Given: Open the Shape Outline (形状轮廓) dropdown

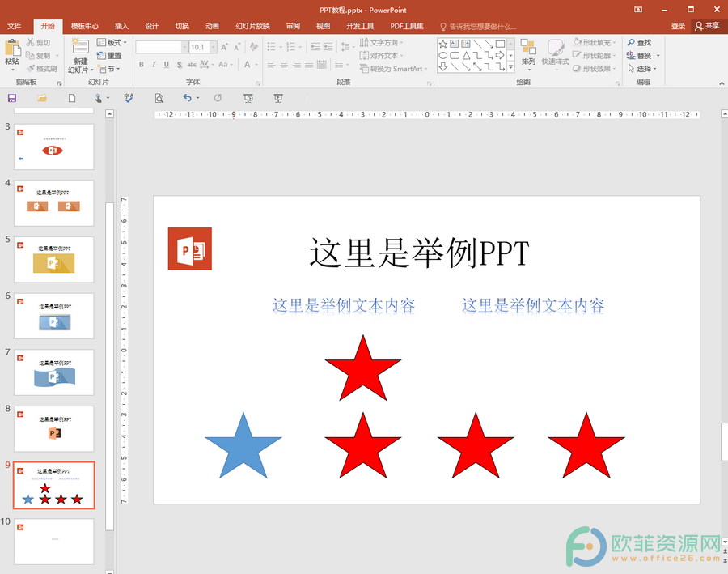Looking at the screenshot, I should pyautogui.click(x=595, y=56).
